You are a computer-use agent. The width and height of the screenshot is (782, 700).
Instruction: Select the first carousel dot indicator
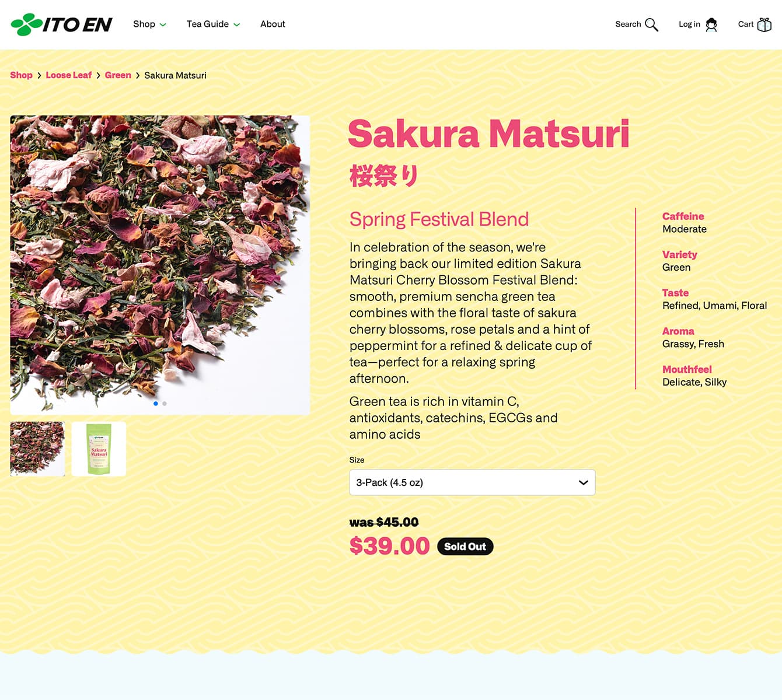point(156,404)
